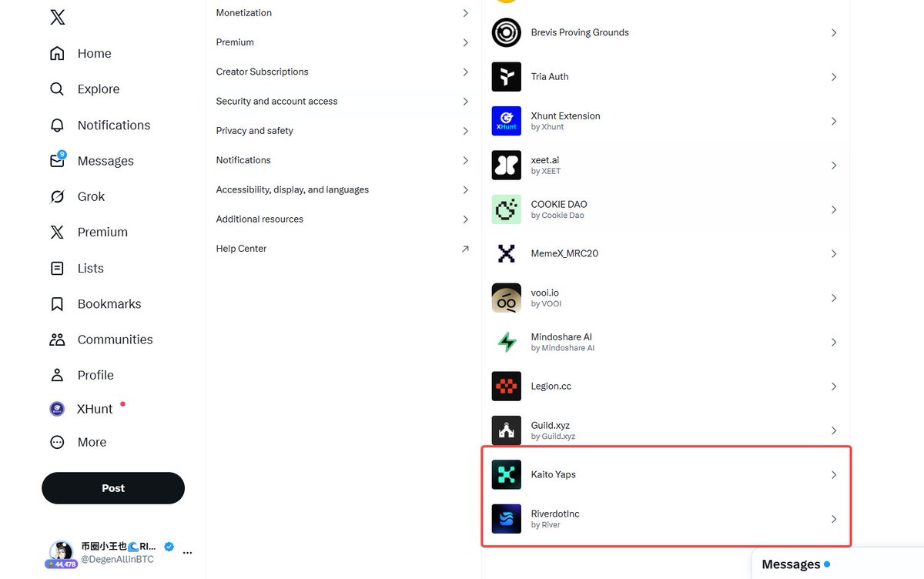Open the Profile icon

click(x=57, y=375)
